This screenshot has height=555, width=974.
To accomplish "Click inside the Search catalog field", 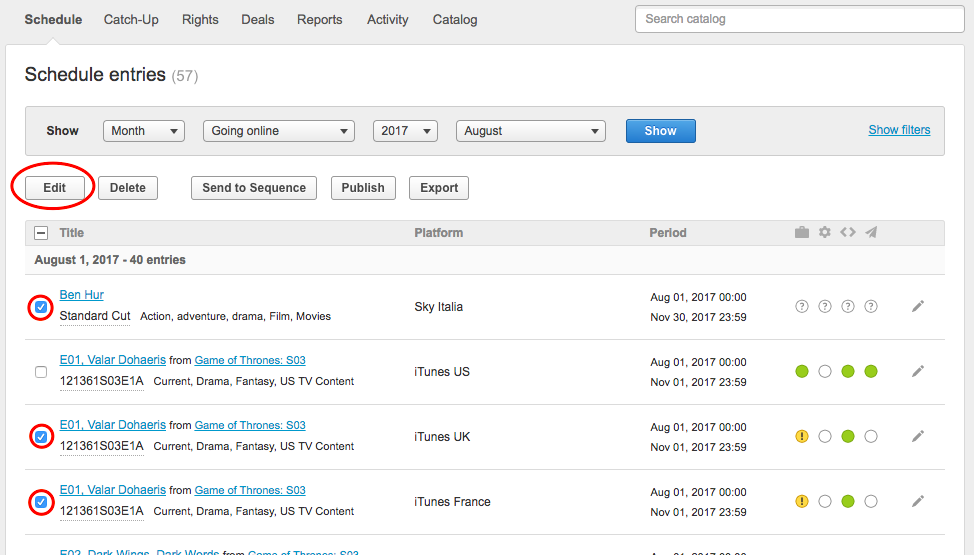I will [799, 19].
